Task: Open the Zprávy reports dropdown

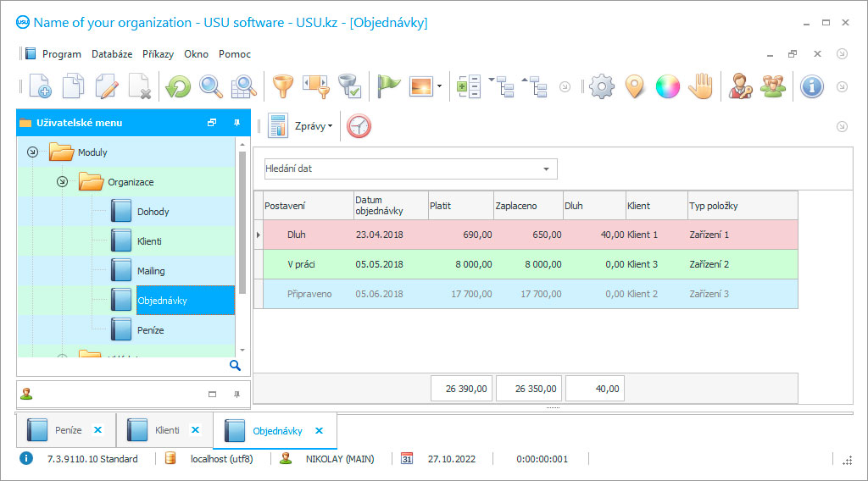Action: coord(314,126)
